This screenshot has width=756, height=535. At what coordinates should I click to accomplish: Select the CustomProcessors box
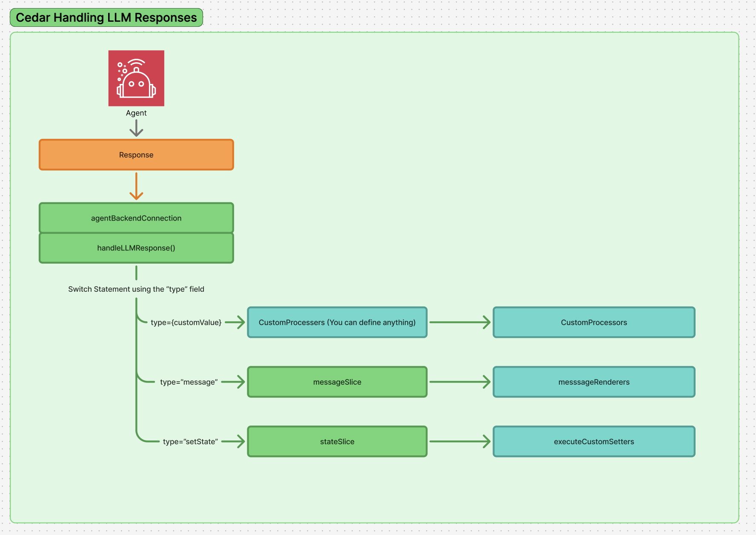[594, 322]
